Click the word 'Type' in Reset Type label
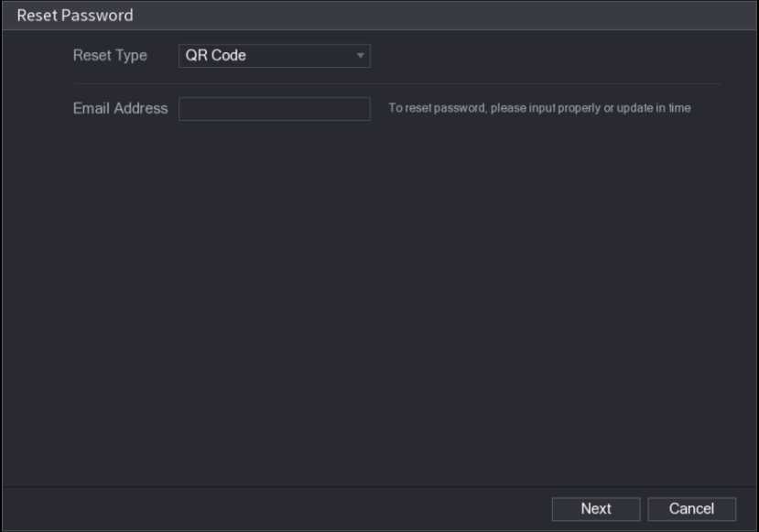This screenshot has height=532, width=759. (131, 56)
